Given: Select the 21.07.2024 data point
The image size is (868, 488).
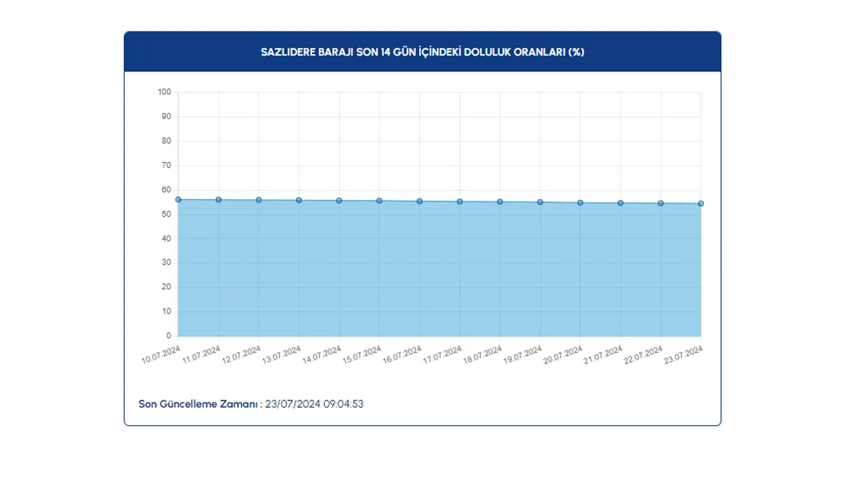Looking at the screenshot, I should pyautogui.click(x=622, y=203).
